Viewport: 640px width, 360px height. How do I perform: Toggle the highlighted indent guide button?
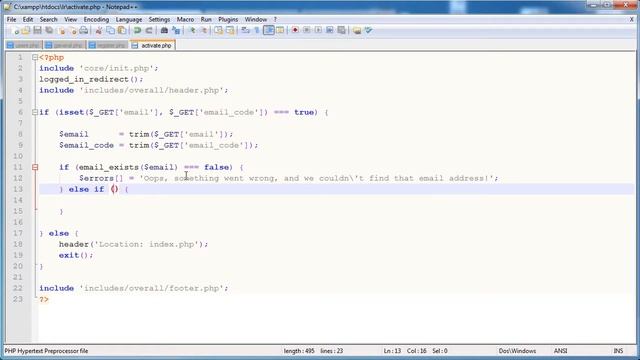(x=269, y=31)
